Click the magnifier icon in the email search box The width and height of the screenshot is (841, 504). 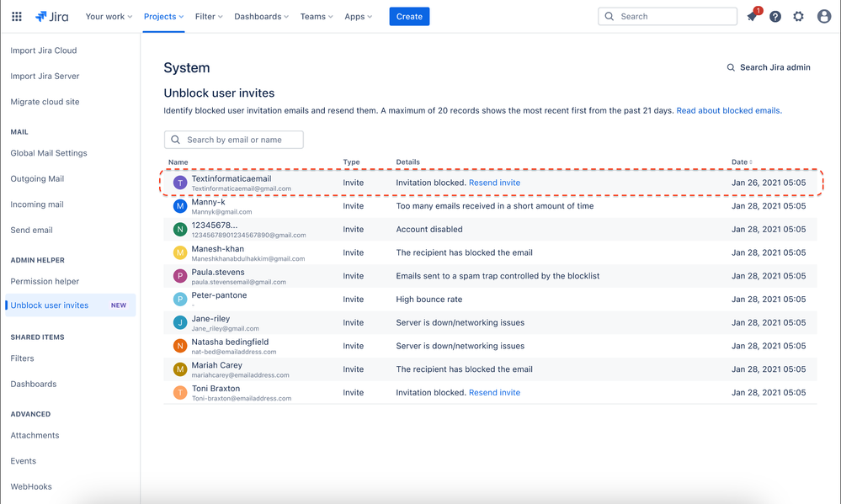[175, 140]
